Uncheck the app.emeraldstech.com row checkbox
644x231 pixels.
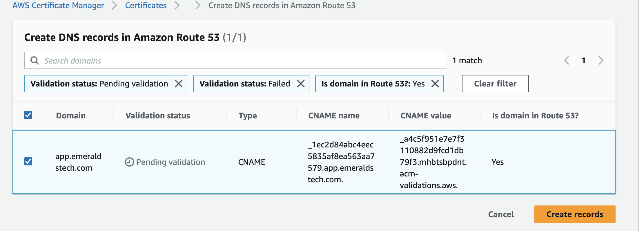pyautogui.click(x=28, y=161)
